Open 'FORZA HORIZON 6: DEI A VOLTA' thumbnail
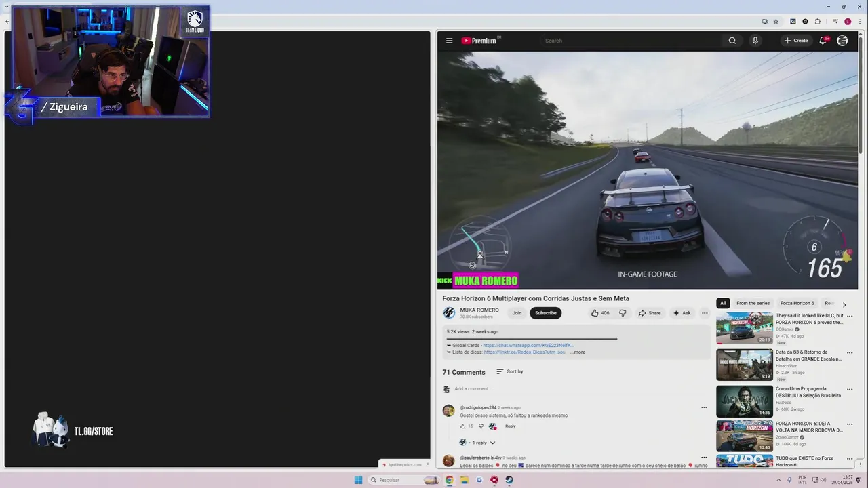 point(745,436)
